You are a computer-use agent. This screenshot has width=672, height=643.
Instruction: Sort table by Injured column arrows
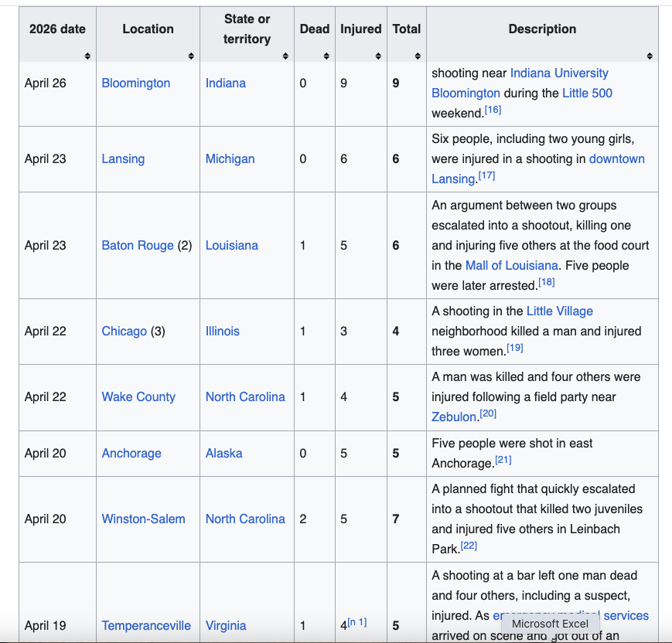pyautogui.click(x=378, y=56)
